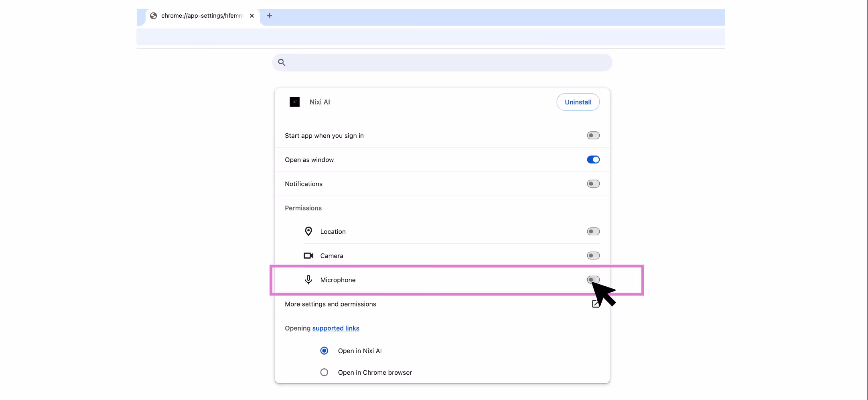Enable the Microphone permission toggle
This screenshot has width=868, height=400.
593,280
